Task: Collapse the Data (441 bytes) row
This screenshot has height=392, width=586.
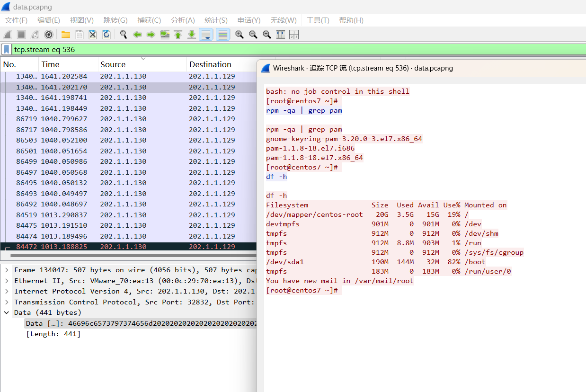Action: [7, 312]
